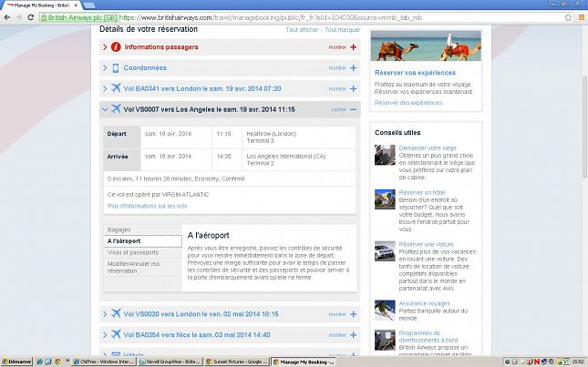
Task: Bookmark the page with the star icon
Action: point(565,16)
